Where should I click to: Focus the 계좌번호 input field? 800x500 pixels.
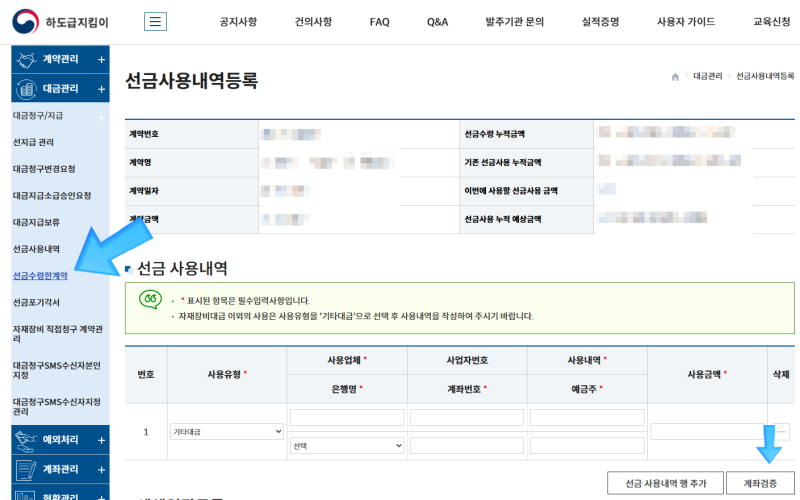click(x=467, y=445)
